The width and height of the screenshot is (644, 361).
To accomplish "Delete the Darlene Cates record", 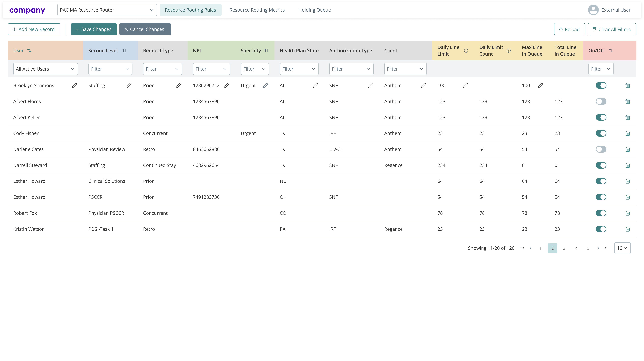I will click(x=628, y=149).
